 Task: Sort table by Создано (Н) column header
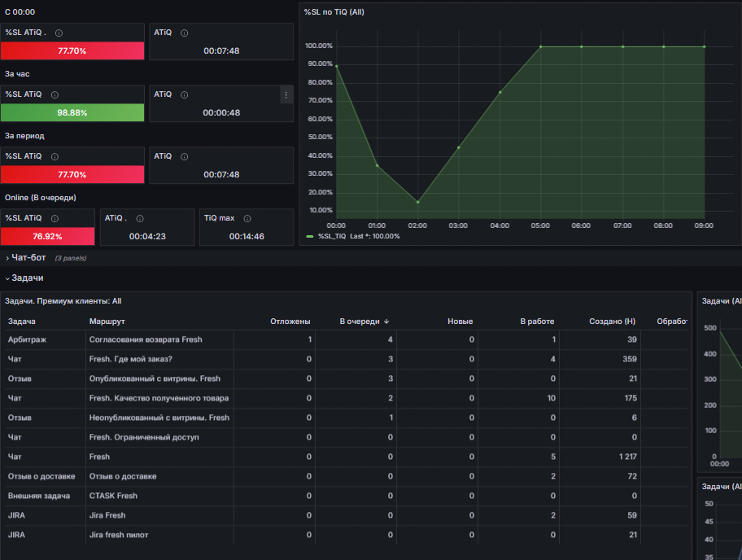[612, 322]
